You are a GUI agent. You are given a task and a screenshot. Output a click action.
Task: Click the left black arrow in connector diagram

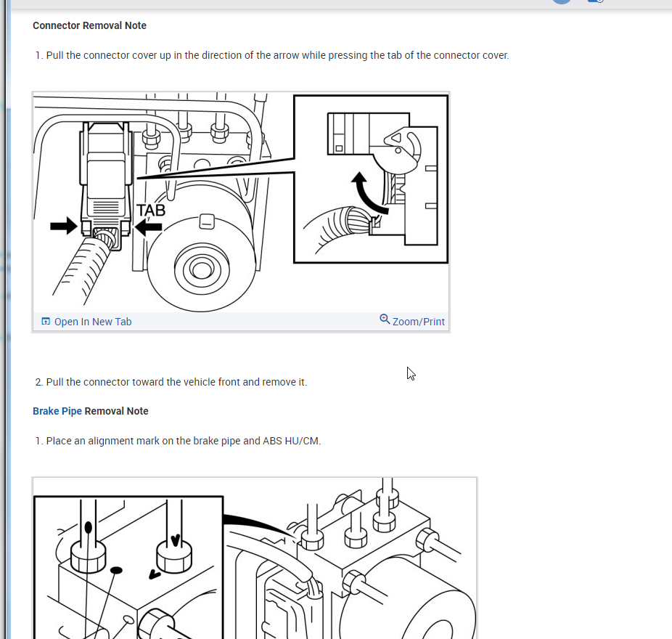tap(64, 226)
